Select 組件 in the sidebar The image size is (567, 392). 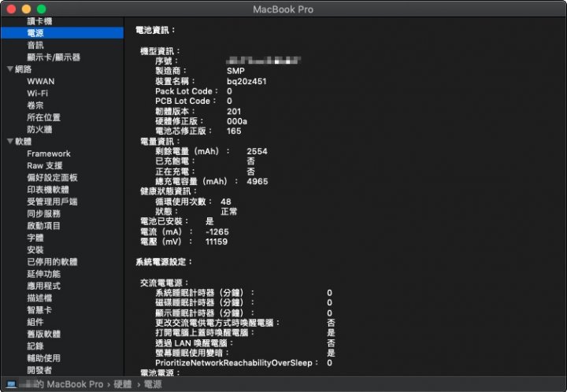35,322
